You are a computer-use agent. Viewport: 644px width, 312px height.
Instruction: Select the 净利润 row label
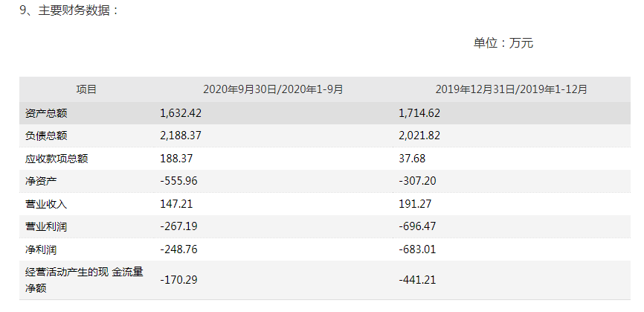click(x=36, y=249)
